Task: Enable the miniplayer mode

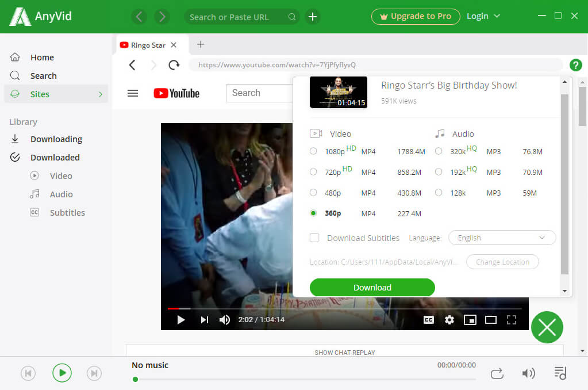Action: (x=470, y=320)
